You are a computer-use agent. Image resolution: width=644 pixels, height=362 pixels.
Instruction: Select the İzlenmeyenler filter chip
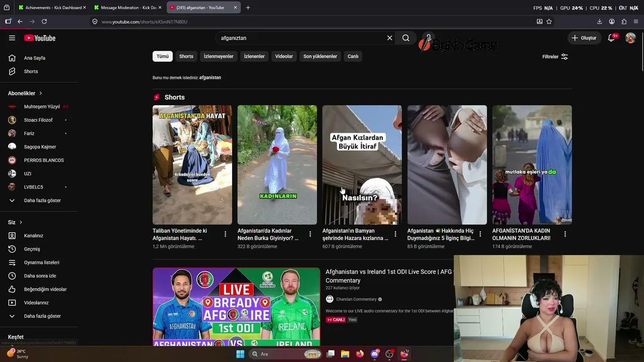(218, 56)
